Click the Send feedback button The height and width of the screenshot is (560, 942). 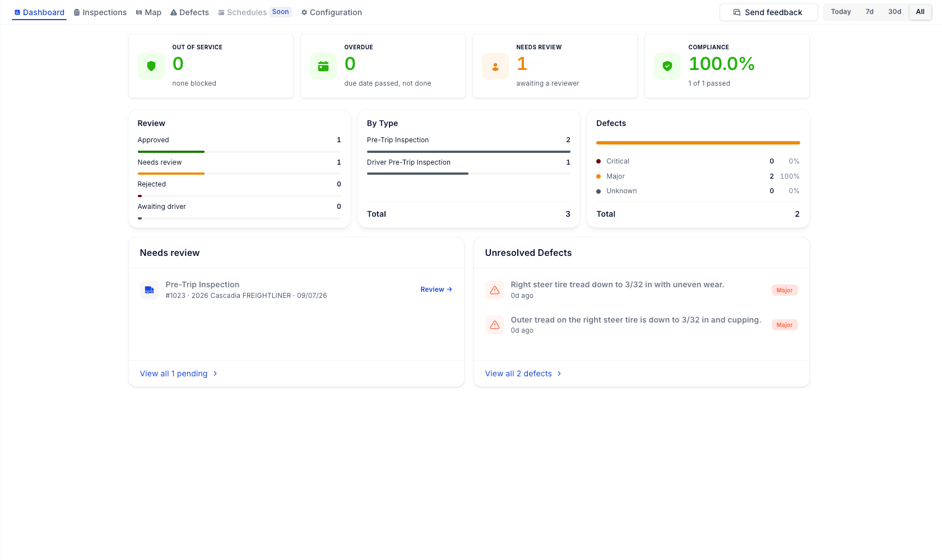pos(768,12)
